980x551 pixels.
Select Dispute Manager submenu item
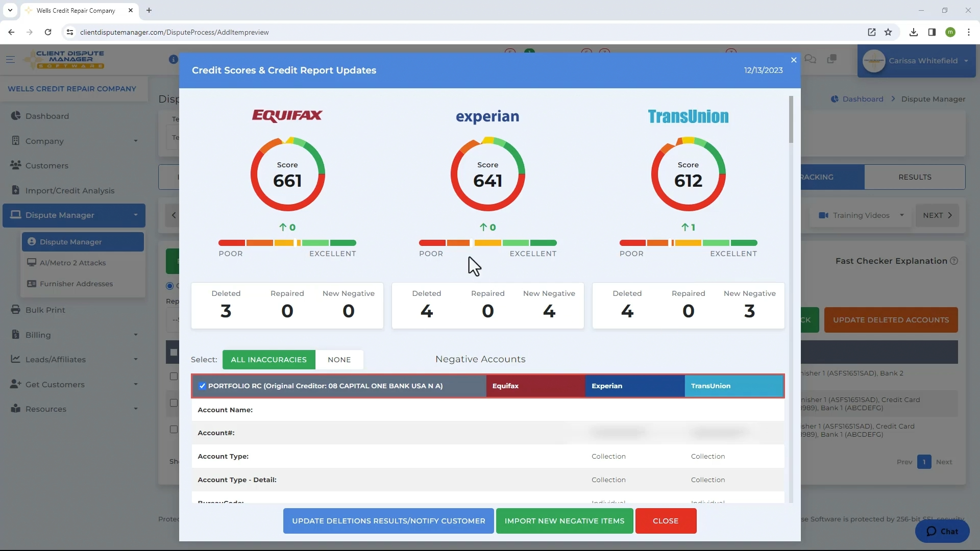83,242
